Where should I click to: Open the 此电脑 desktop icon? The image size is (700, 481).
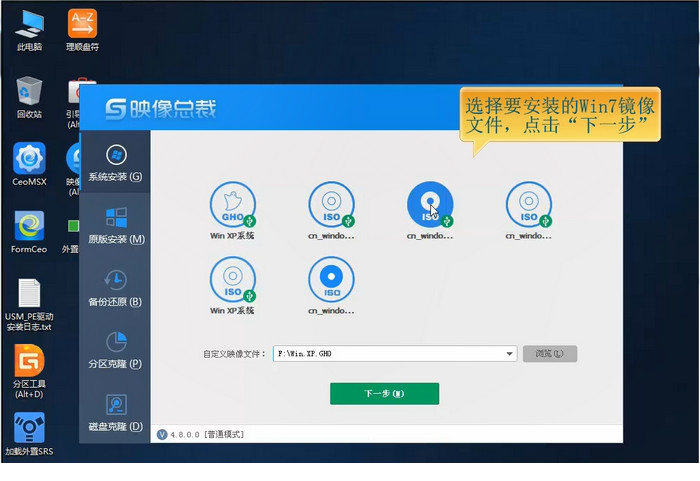(x=29, y=29)
